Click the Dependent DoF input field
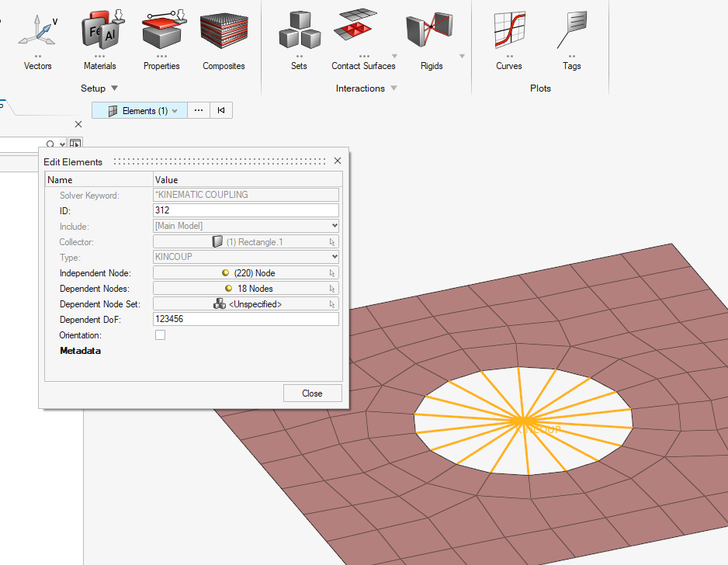This screenshot has width=728, height=565. point(245,319)
